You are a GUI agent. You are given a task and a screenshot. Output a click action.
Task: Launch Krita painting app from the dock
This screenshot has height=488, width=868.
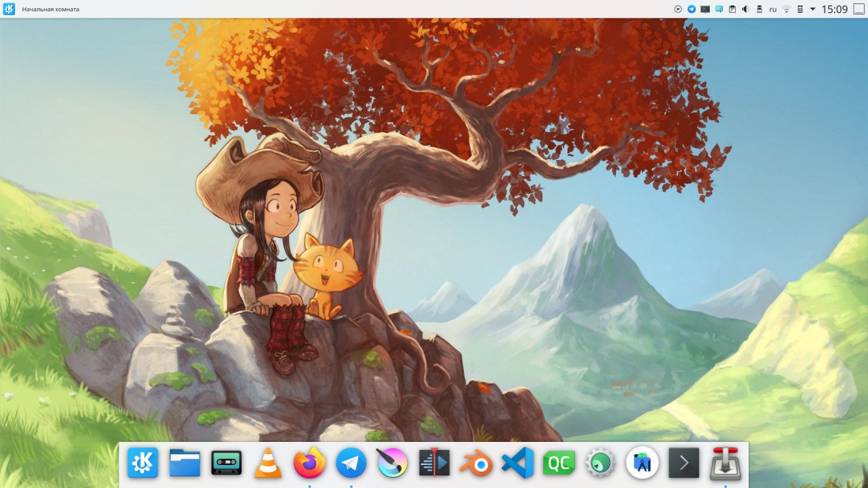click(393, 464)
